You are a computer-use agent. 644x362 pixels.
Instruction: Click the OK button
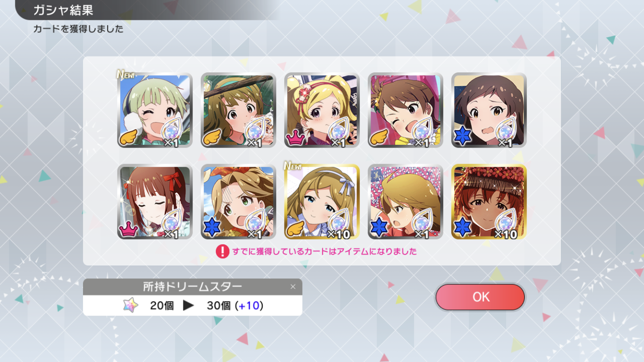[x=480, y=297]
